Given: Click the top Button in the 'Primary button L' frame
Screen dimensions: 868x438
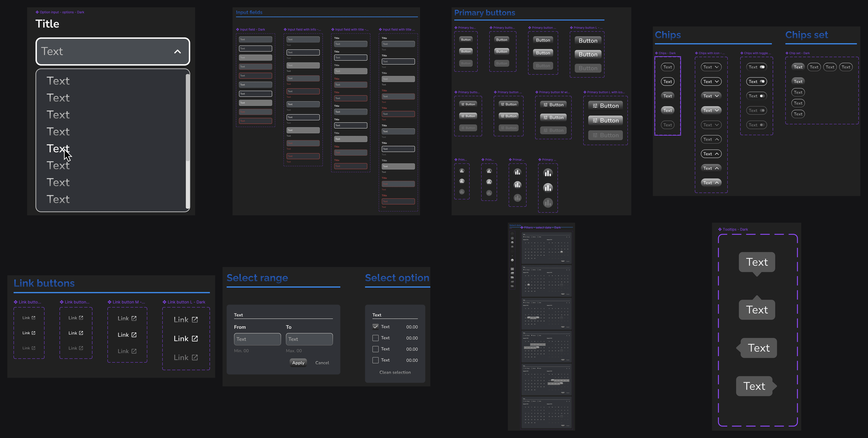Looking at the screenshot, I should [x=588, y=40].
